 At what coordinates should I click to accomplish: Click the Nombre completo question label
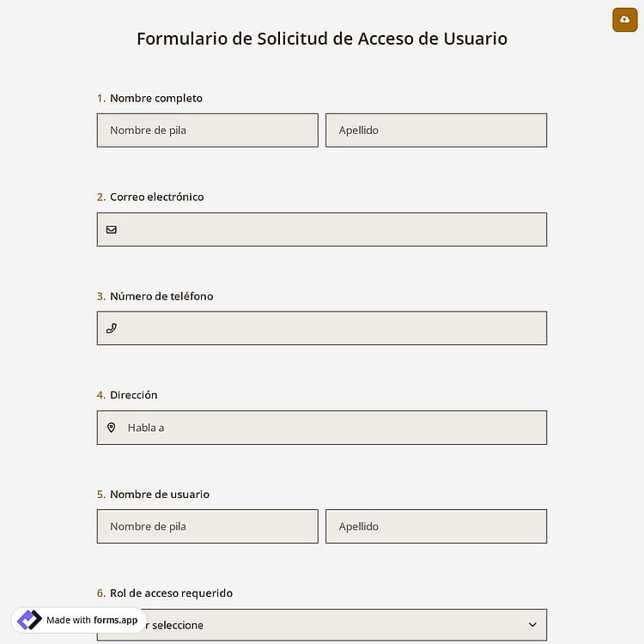pyautogui.click(x=156, y=98)
